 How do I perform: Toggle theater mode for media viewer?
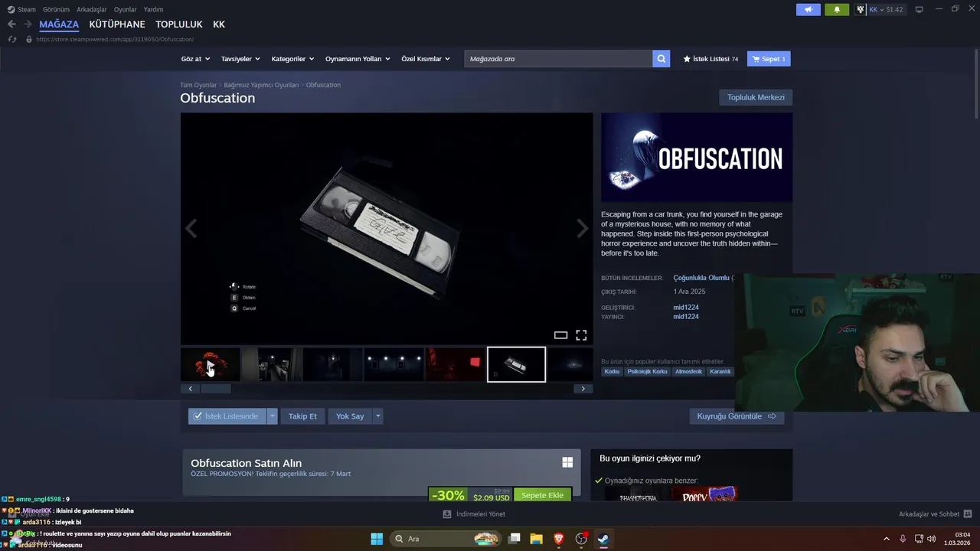560,335
